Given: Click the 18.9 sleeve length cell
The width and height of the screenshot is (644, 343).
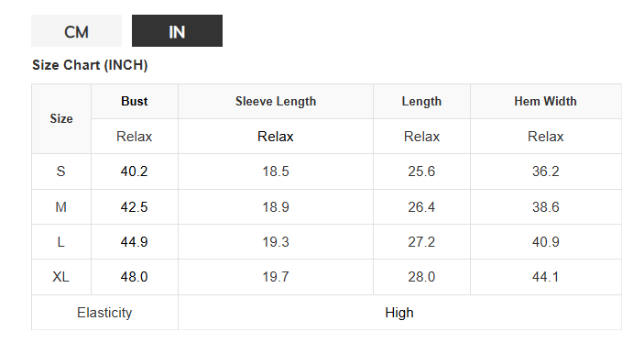Looking at the screenshot, I should [x=276, y=207].
